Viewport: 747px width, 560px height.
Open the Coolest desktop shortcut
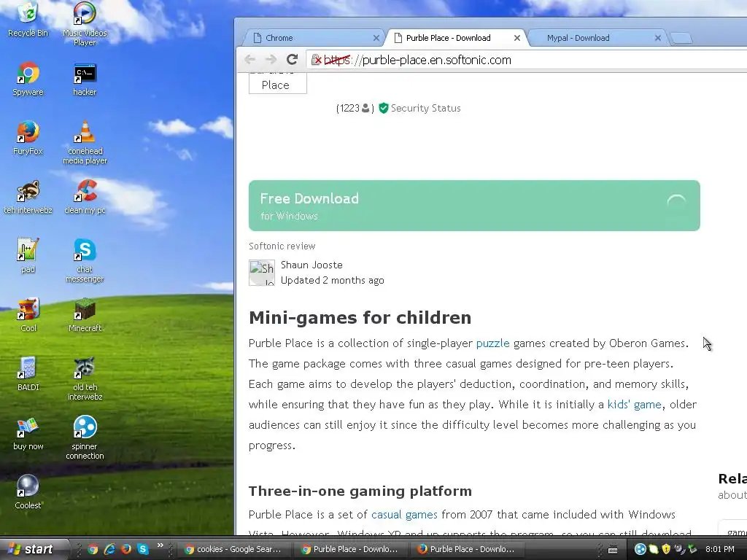point(28,492)
